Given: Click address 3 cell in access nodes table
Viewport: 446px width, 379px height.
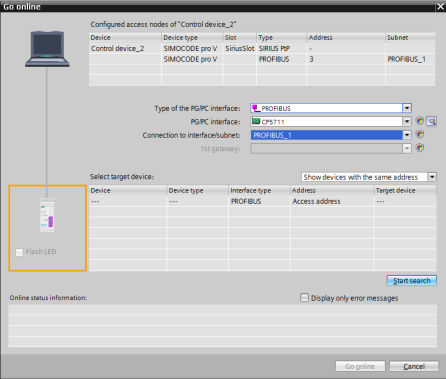Looking at the screenshot, I should [346, 59].
